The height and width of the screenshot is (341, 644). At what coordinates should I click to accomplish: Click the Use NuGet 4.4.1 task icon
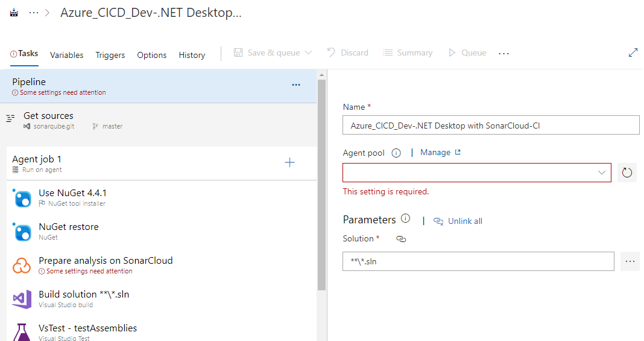(22, 198)
